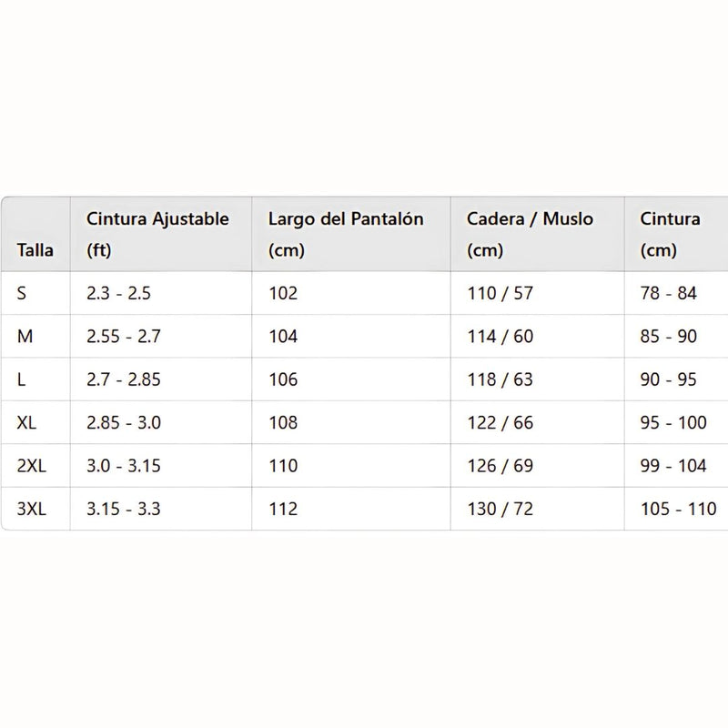This screenshot has height=728, width=728.
Task: Click the Largo del Pantalón header
Action: pos(346,234)
